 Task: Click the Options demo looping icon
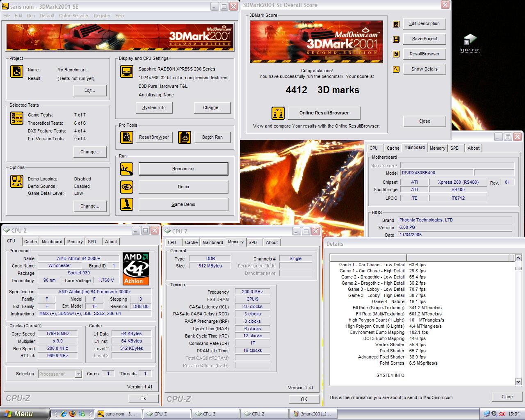(x=17, y=181)
